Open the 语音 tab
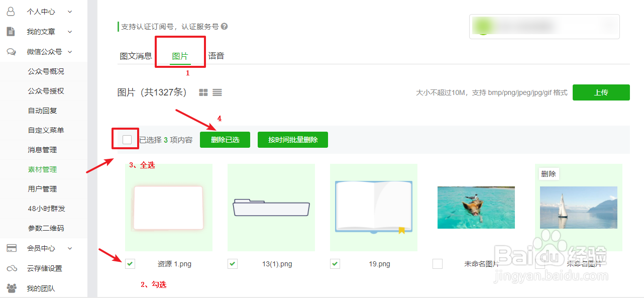644x298 pixels. pyautogui.click(x=216, y=56)
